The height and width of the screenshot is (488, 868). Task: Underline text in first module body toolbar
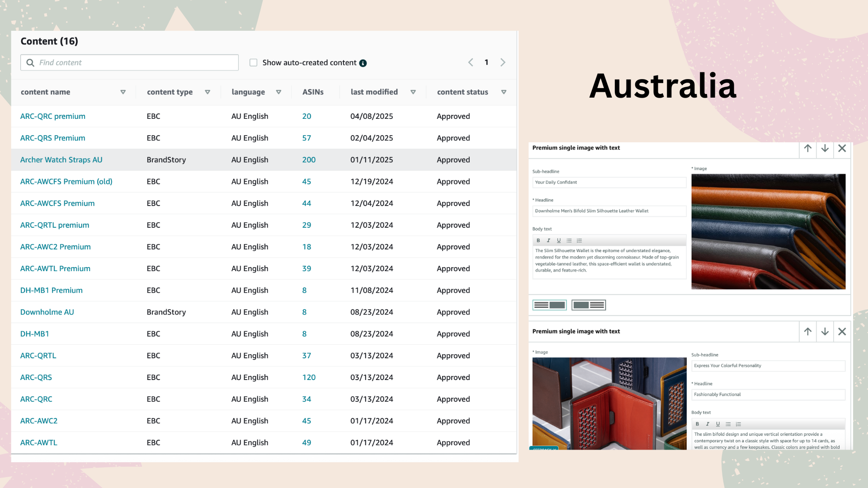point(559,241)
